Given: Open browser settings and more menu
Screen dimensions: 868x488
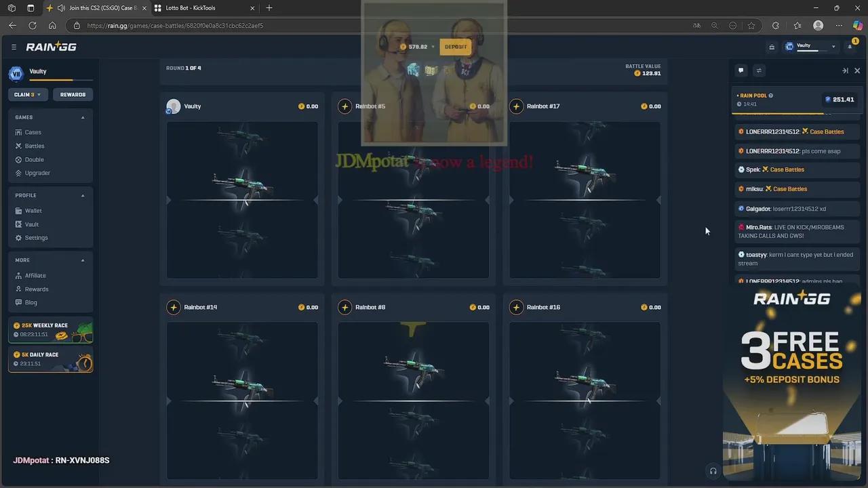Looking at the screenshot, I should tap(837, 25).
